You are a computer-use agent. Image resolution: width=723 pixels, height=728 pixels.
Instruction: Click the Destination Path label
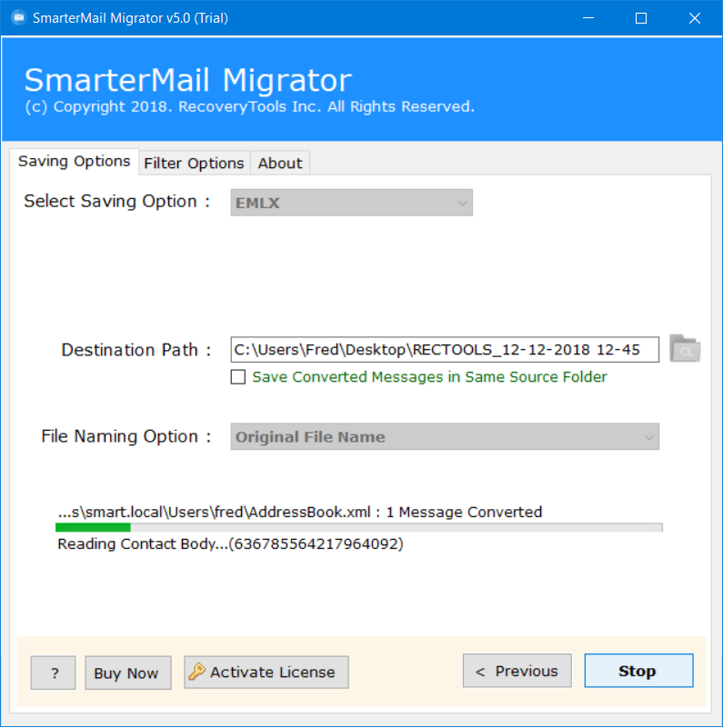pyautogui.click(x=136, y=350)
